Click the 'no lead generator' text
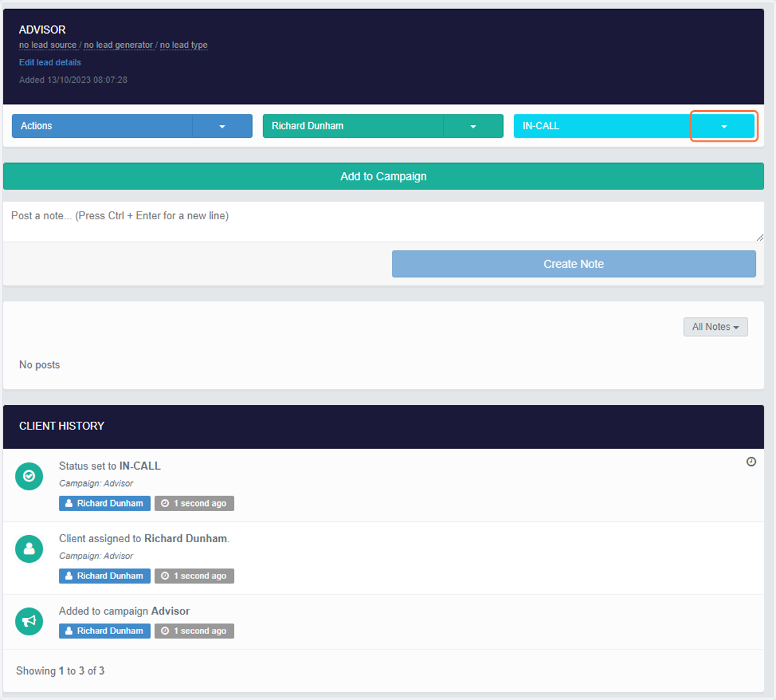Viewport: 776px width, 700px height. (x=118, y=45)
